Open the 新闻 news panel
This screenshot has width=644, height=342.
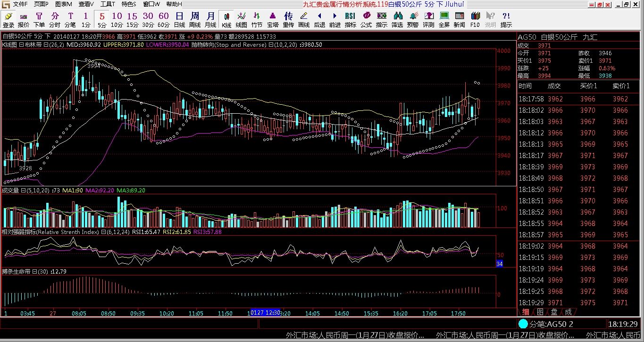(x=460, y=20)
